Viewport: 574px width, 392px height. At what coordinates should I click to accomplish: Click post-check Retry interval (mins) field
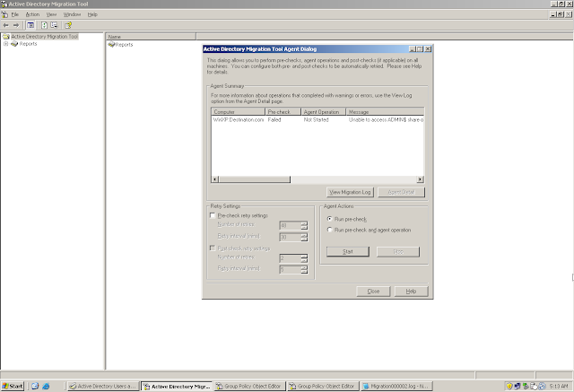[290, 270]
